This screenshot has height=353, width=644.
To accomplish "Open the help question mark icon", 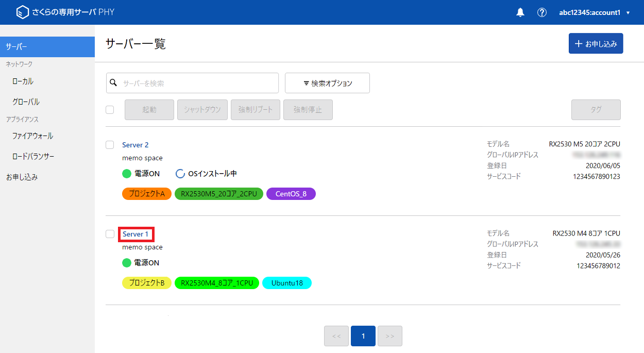I will (541, 12).
